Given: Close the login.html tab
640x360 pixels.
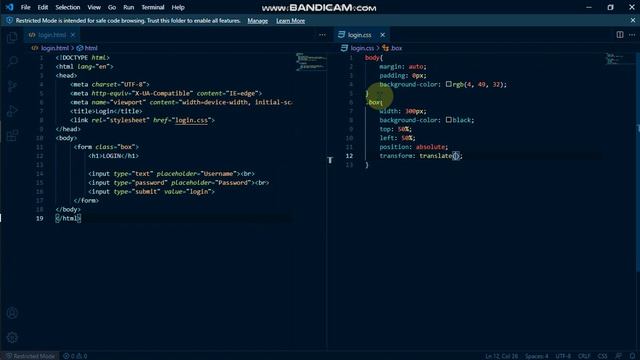Looking at the screenshot, I should [73, 35].
